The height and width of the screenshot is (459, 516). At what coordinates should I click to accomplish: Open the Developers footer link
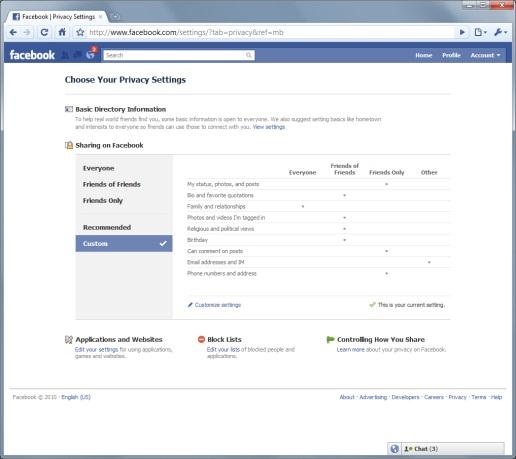pos(405,397)
